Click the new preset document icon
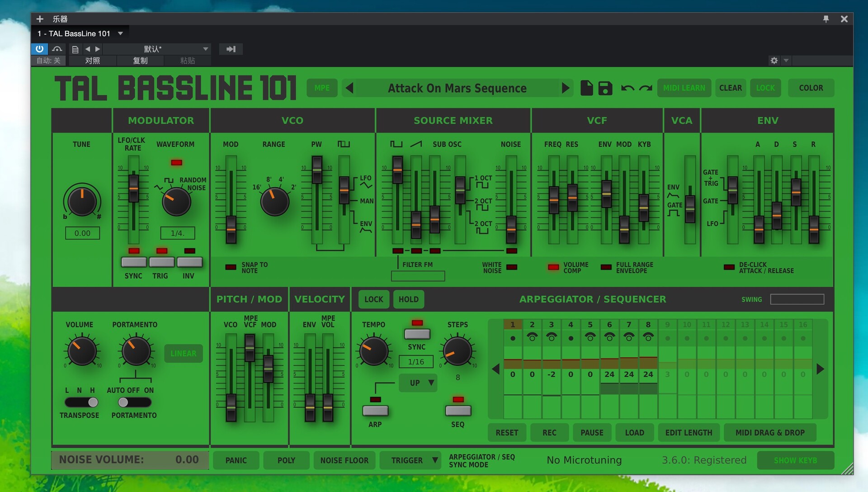The width and height of the screenshot is (868, 492). pos(586,88)
